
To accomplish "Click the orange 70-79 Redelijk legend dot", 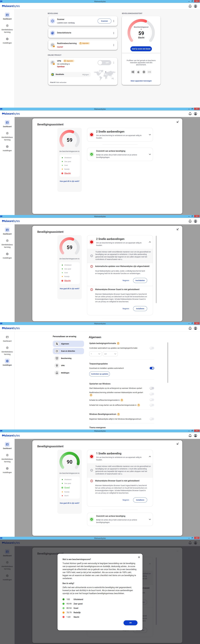I will click(63, 612).
